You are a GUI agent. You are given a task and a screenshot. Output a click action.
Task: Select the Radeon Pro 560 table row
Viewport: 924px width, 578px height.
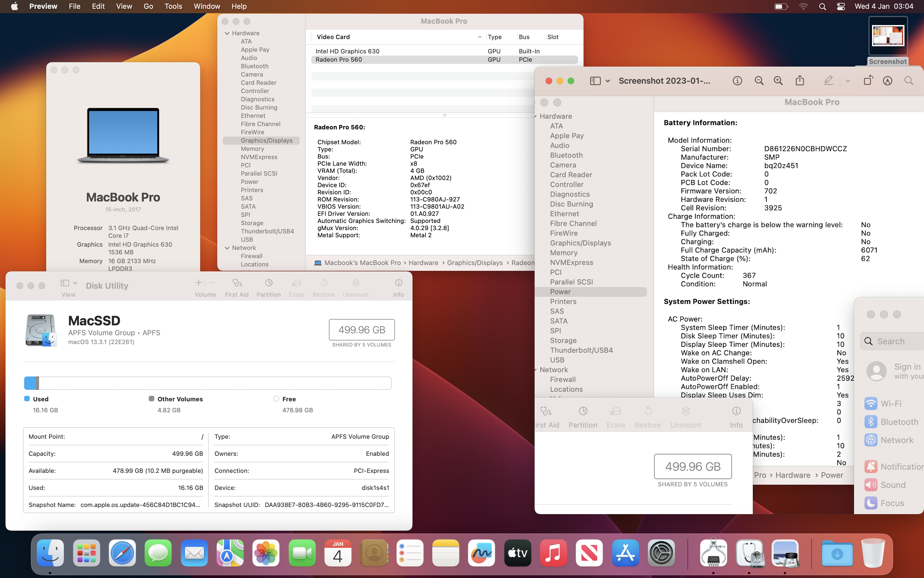(x=444, y=60)
